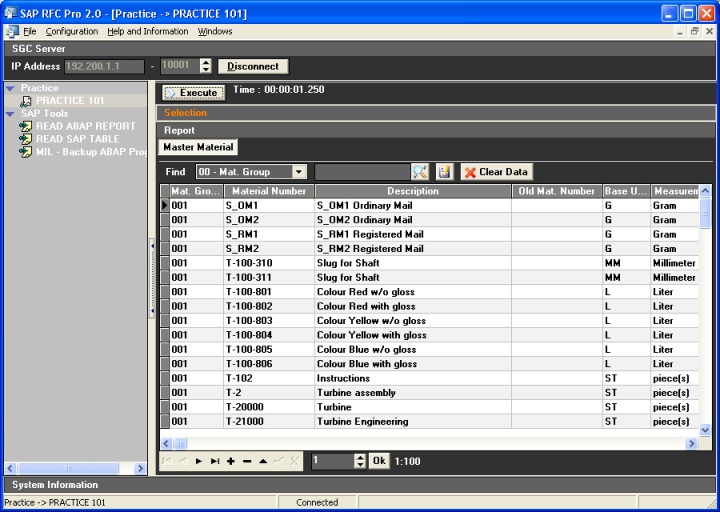Screen dimensions: 720x512
Task: Open READ SAP TABLE tool
Action: pyautogui.click(x=77, y=139)
